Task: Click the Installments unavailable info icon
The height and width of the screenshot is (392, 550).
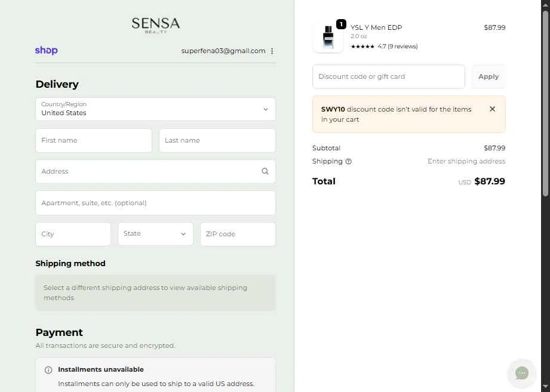Action: point(48,370)
